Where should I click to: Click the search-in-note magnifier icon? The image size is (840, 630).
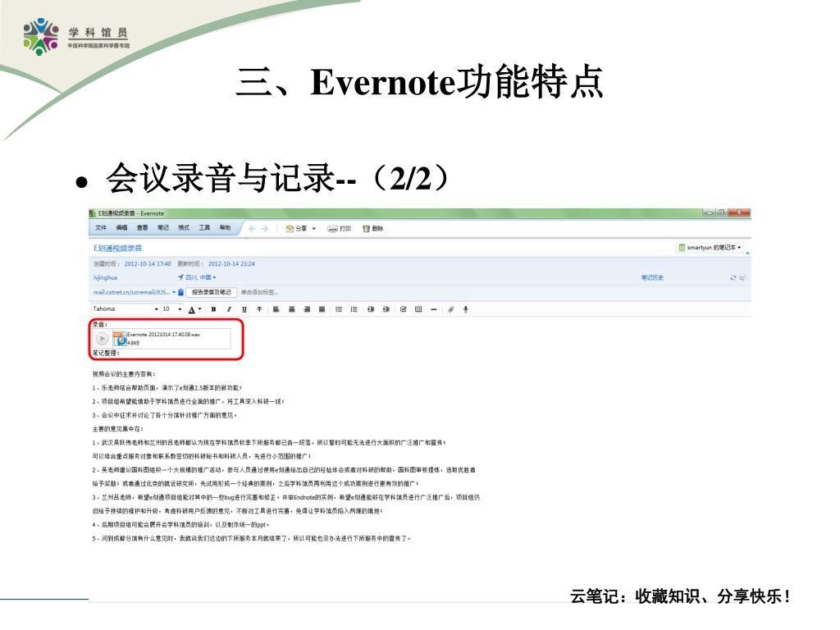click(x=742, y=278)
